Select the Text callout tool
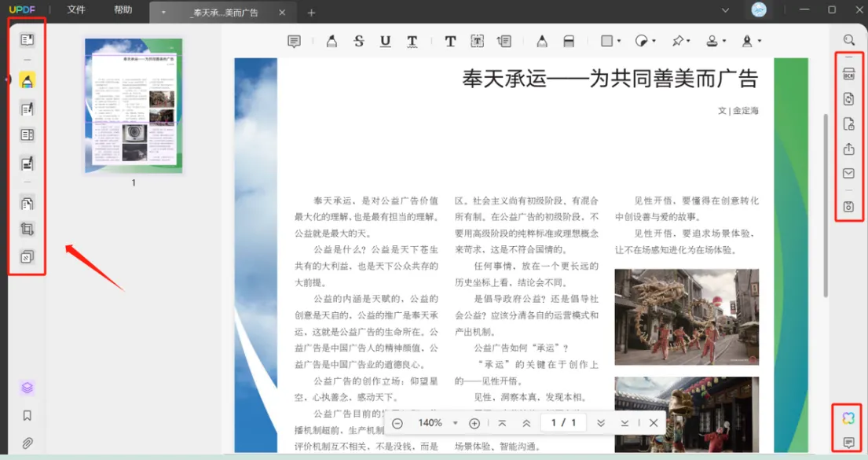 (504, 41)
